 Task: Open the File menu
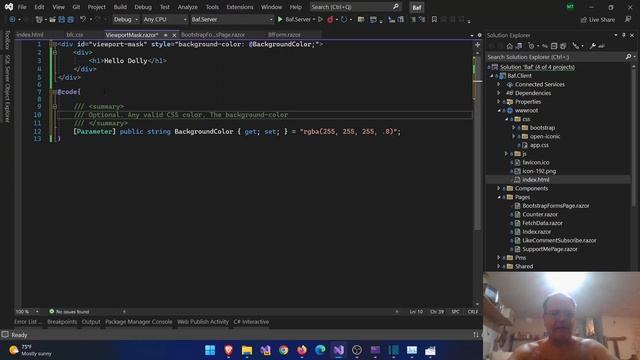[x=22, y=7]
